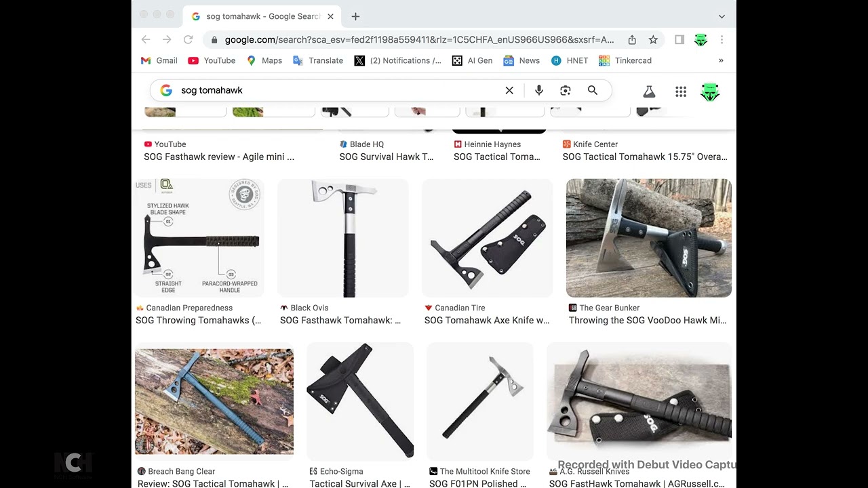Open the YouTube bookmark
Screen dimensions: 868x488
212,60
